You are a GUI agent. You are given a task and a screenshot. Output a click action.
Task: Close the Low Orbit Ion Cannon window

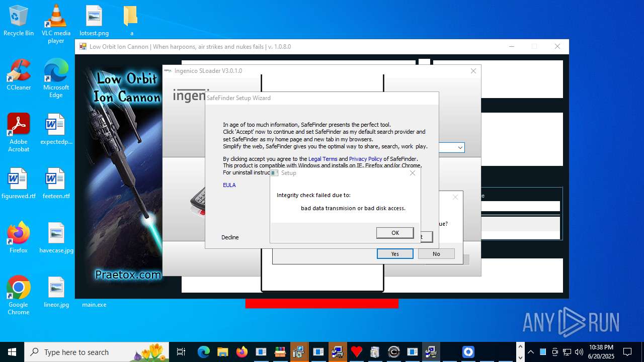coord(557,47)
